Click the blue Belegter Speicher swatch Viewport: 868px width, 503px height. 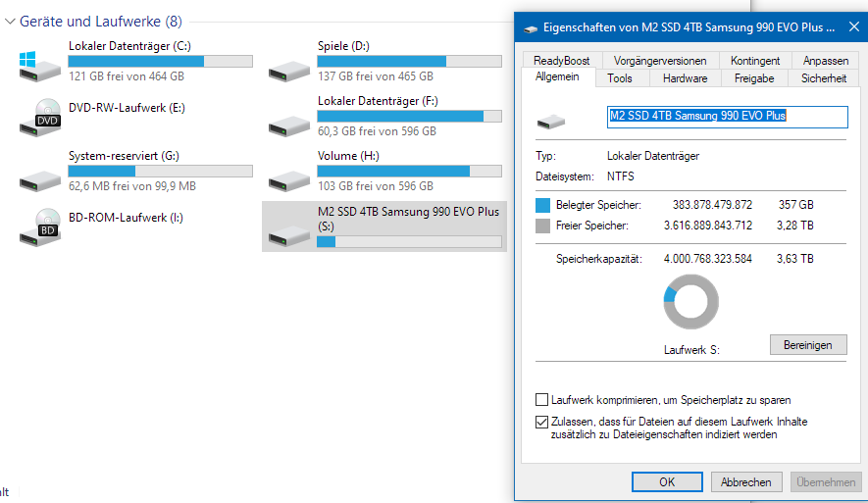542,205
